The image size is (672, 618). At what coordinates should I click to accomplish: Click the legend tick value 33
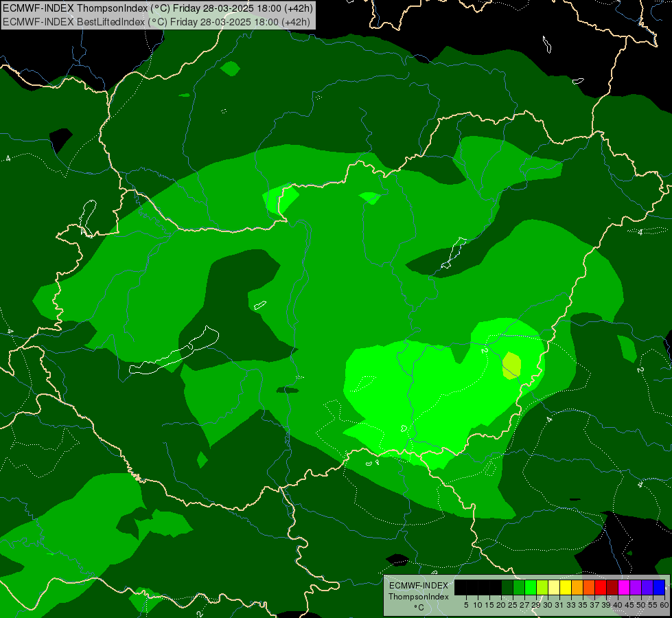[571, 605]
